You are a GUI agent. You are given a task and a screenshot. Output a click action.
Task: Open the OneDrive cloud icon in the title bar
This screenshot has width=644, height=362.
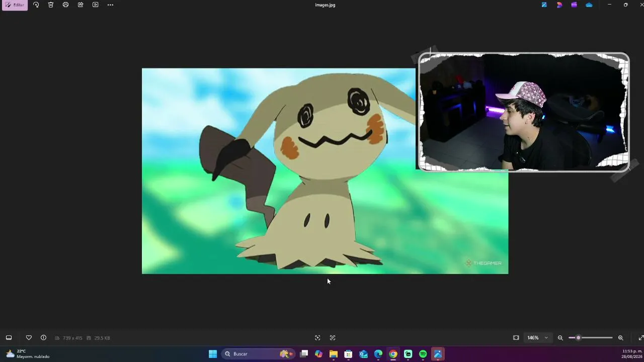[x=589, y=5]
